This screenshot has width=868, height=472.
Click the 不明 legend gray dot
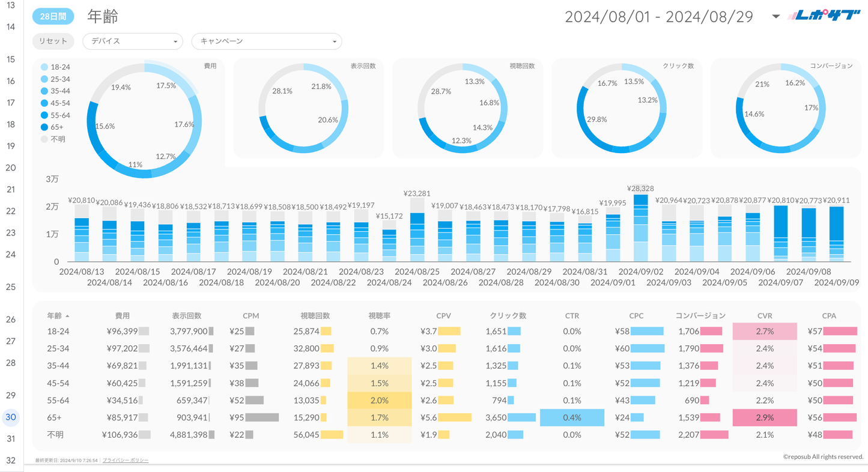44,139
